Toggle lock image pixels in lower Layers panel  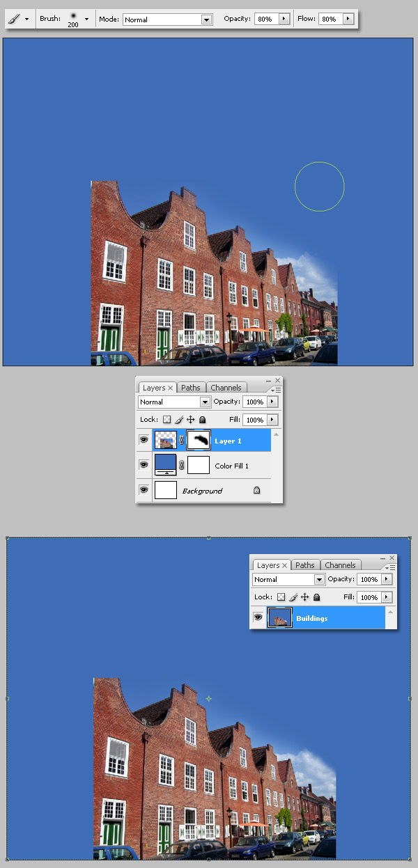(x=293, y=597)
